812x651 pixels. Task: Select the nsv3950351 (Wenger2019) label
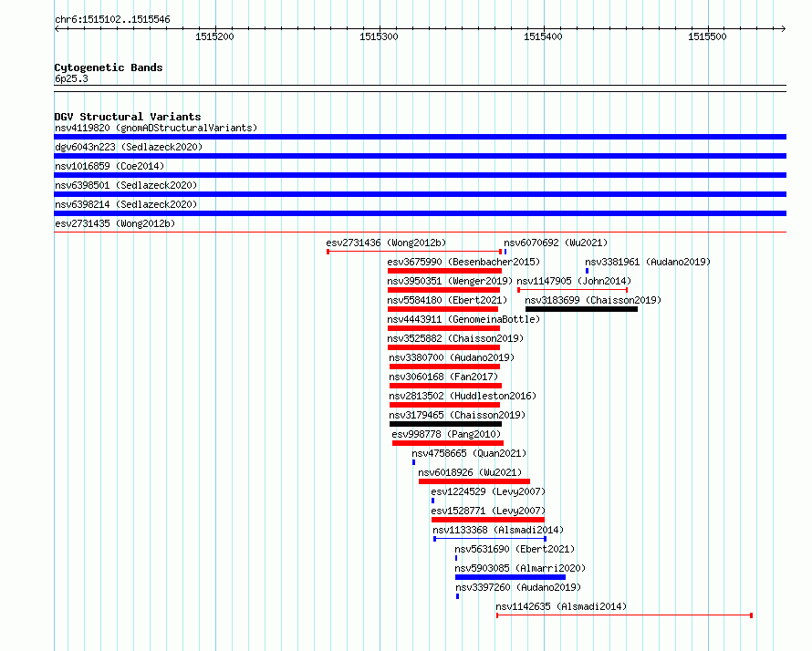[450, 281]
